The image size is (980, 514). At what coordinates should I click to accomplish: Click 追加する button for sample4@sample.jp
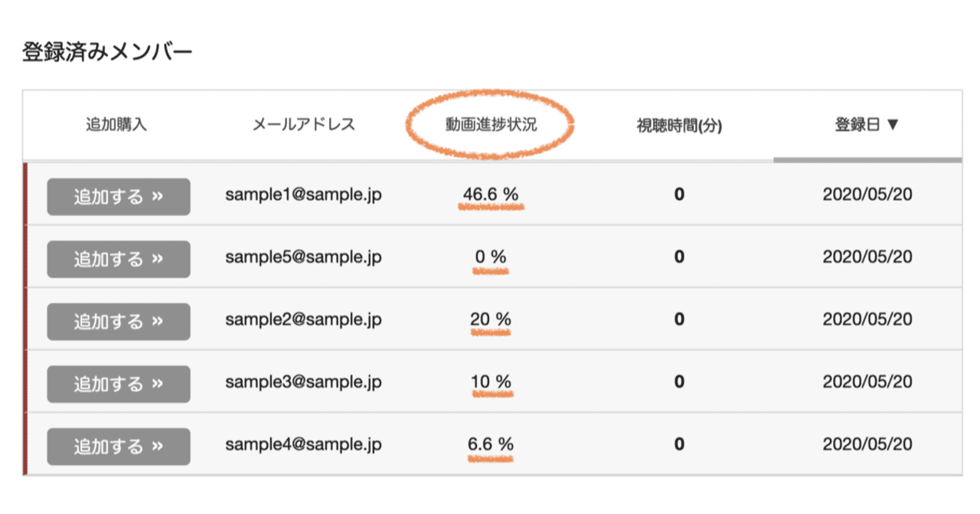pos(119,447)
